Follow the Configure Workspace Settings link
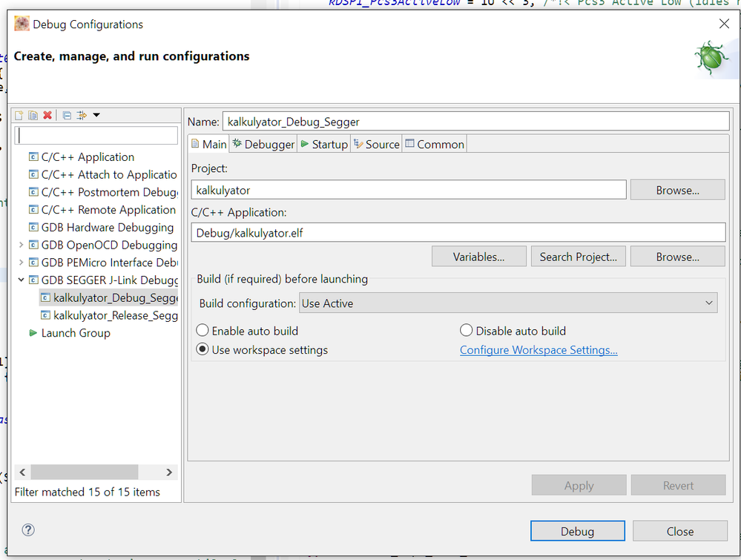The height and width of the screenshot is (560, 741). point(539,350)
